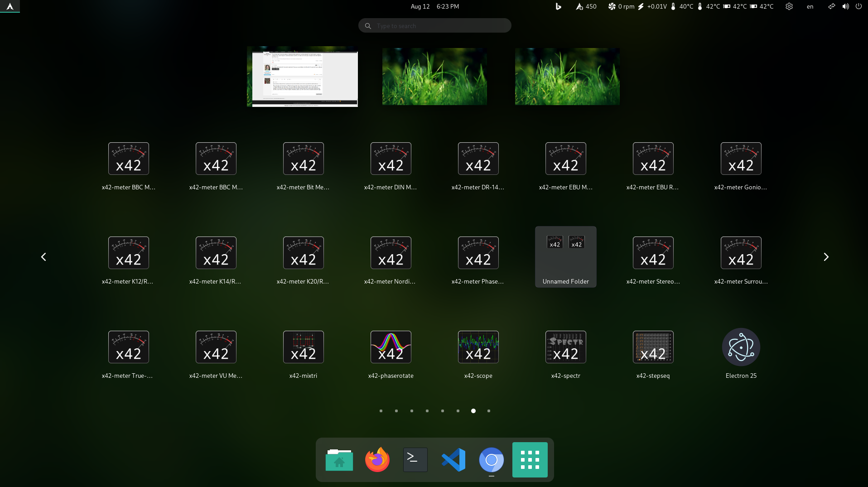Open x42-meter EBU M... app icon
Screen dimensions: 868x487
point(565,166)
